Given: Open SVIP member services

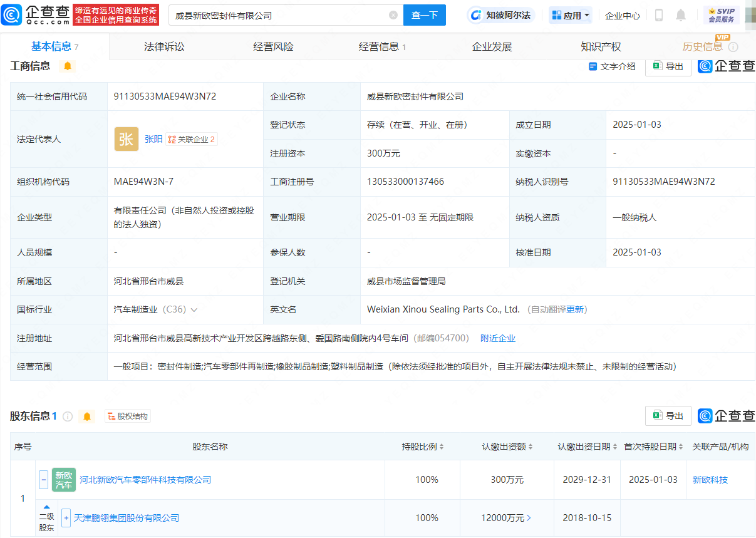Looking at the screenshot, I should pyautogui.click(x=722, y=15).
